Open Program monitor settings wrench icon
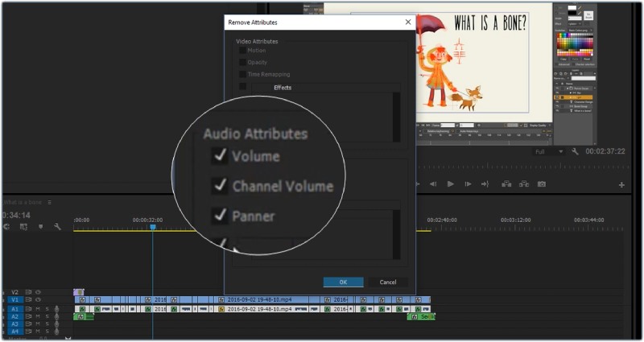The image size is (644, 342). (575, 151)
